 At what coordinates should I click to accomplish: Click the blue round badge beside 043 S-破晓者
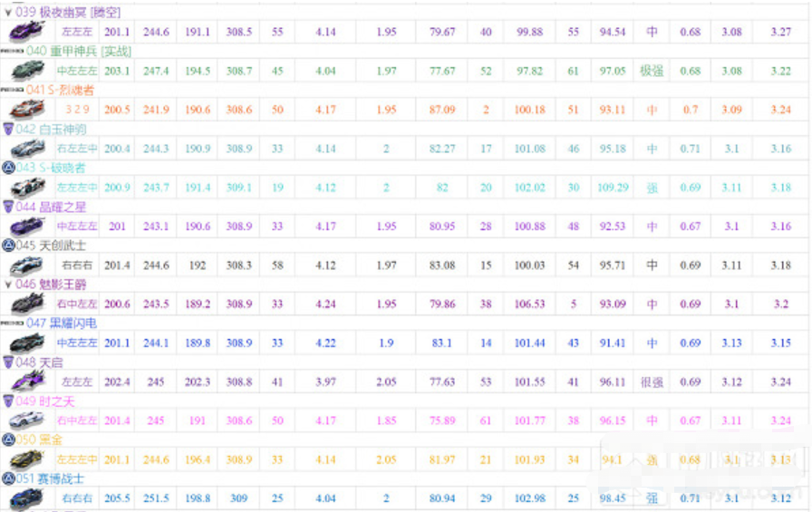pyautogui.click(x=8, y=168)
